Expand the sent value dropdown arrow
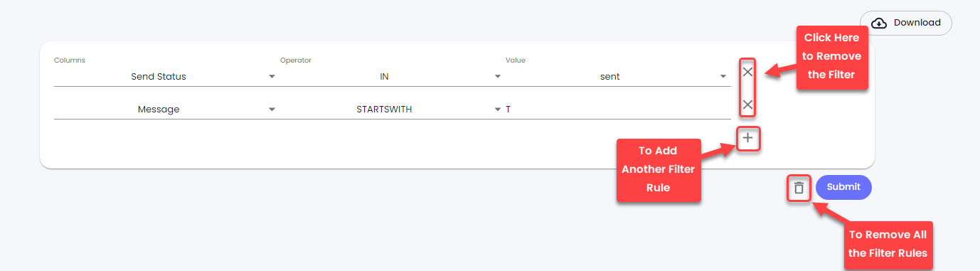 pos(723,76)
